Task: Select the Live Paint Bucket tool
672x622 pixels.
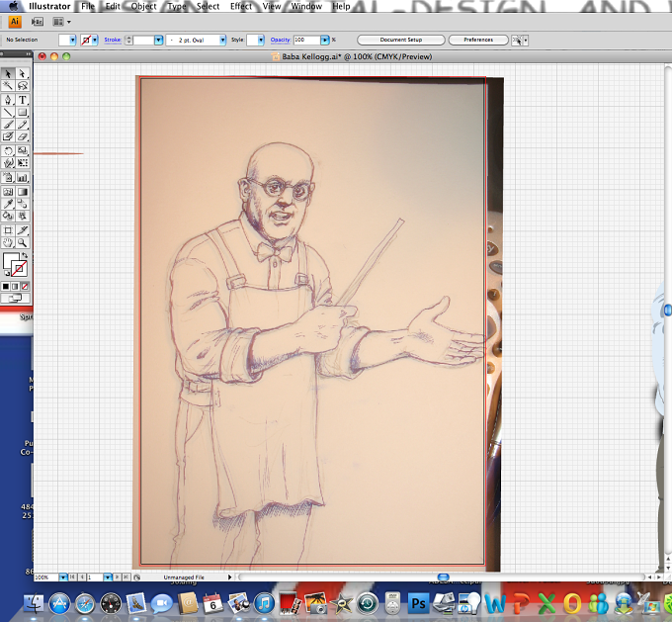Action: click(8, 216)
